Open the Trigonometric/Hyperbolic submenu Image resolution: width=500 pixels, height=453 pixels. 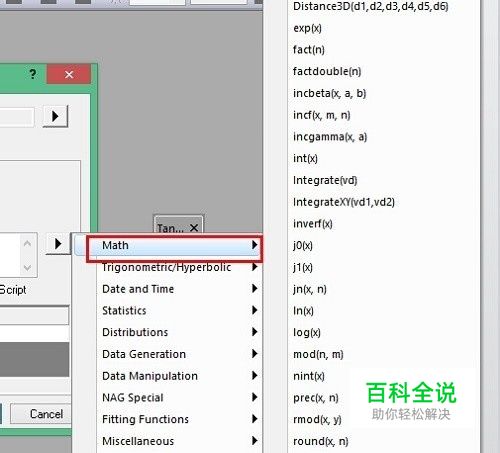pos(180,267)
